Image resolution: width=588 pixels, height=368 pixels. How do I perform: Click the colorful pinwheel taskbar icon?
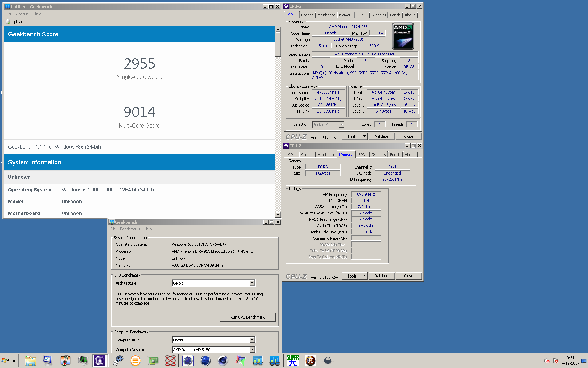click(240, 361)
